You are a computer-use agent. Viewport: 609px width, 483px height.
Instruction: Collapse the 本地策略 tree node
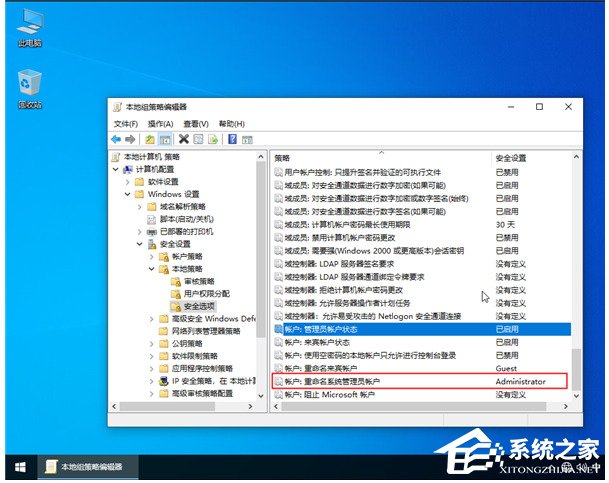pyautogui.click(x=153, y=269)
